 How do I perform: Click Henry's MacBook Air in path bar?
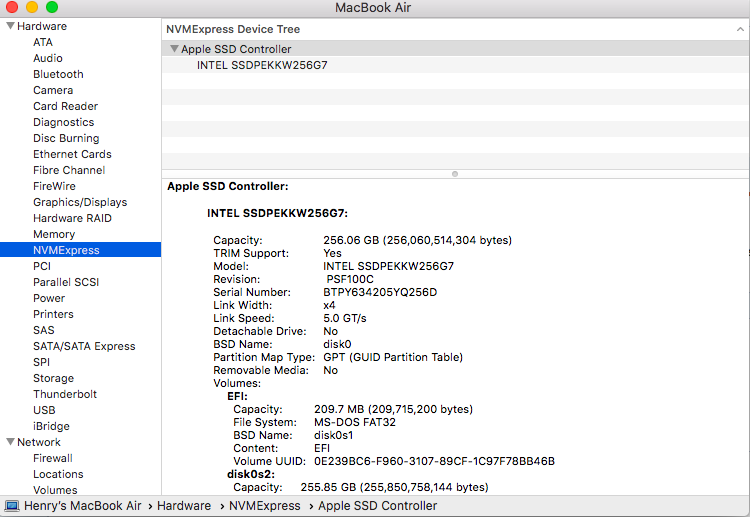(83, 506)
